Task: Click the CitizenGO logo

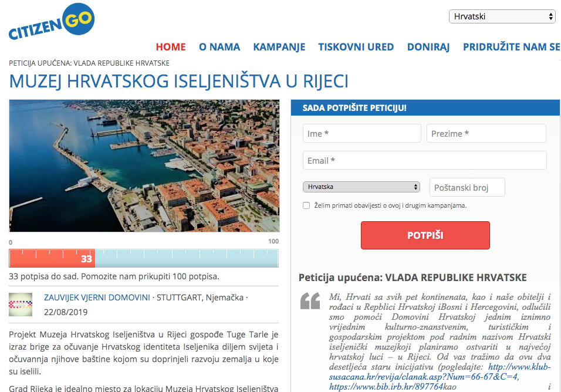Action: 51,23
